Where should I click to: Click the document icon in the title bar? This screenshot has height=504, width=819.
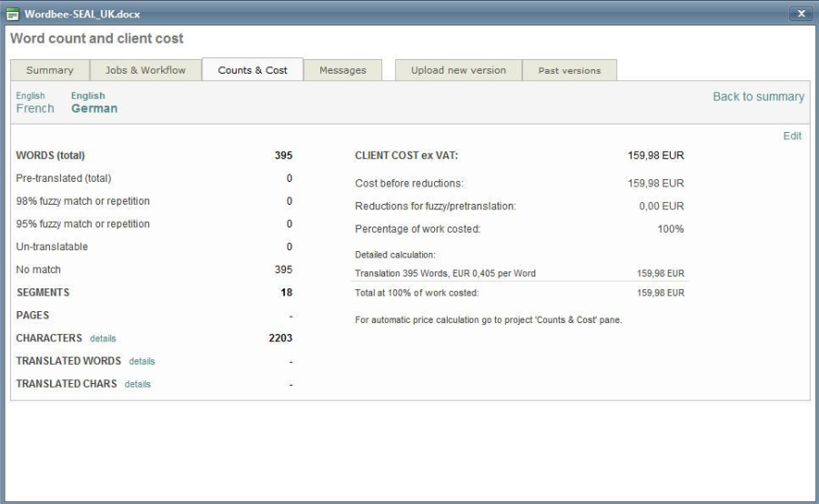pyautogui.click(x=13, y=14)
